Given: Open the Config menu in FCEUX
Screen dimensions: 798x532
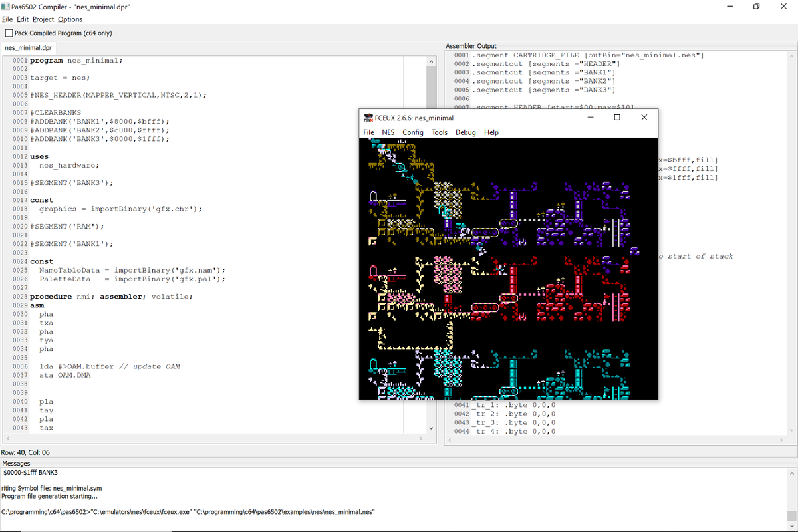Looking at the screenshot, I should point(412,132).
